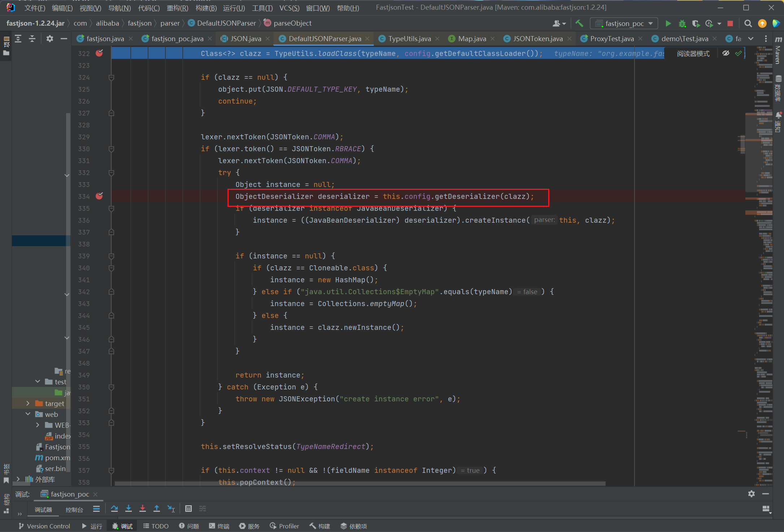
Task: Open the 重构(R) menu
Action: click(x=177, y=8)
